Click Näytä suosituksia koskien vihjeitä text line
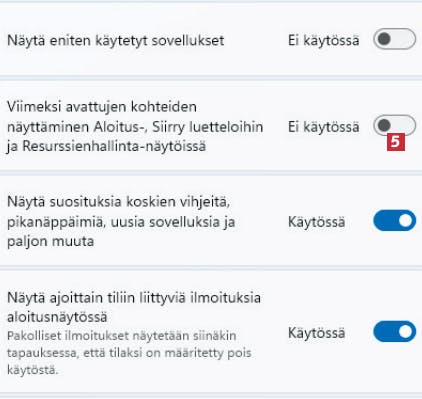This screenshot has width=422, height=399. [x=118, y=202]
